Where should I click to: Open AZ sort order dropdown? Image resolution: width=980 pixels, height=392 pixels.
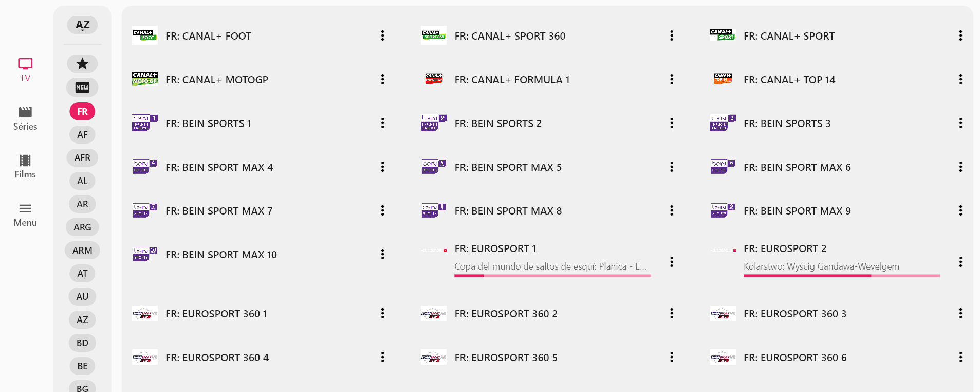click(82, 25)
